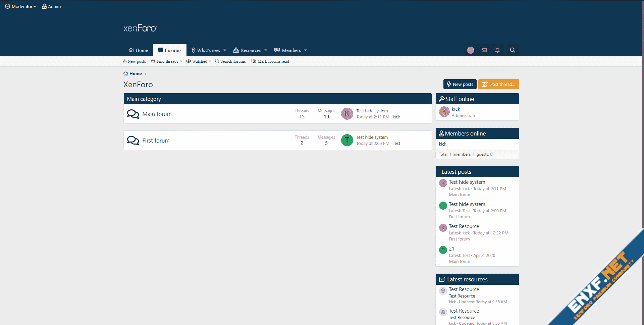Open the Find threads submenu
The height and width of the screenshot is (325, 644).
pos(167,61)
